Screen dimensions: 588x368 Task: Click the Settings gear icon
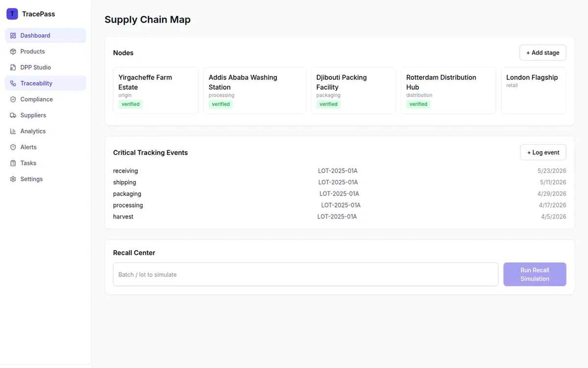point(13,179)
